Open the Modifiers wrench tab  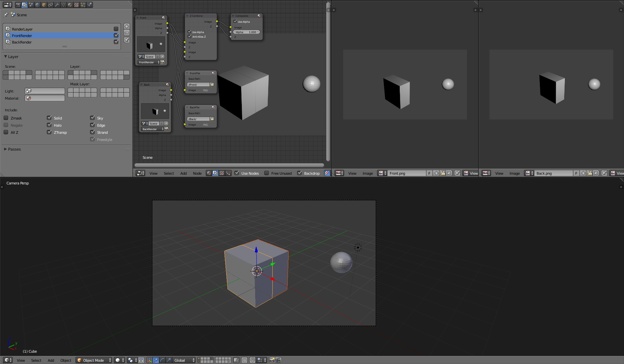point(57,5)
